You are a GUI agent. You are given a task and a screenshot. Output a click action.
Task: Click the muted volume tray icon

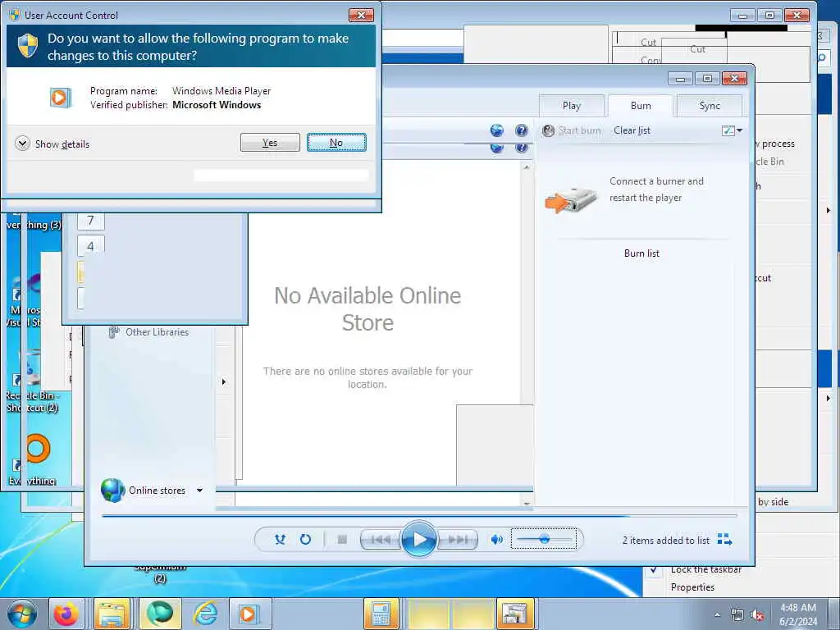[x=757, y=615]
